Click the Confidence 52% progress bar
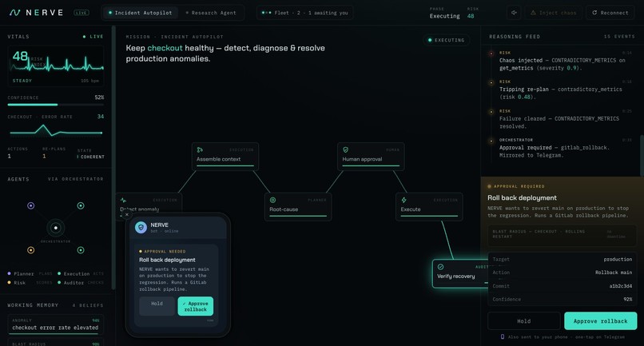 [55, 105]
